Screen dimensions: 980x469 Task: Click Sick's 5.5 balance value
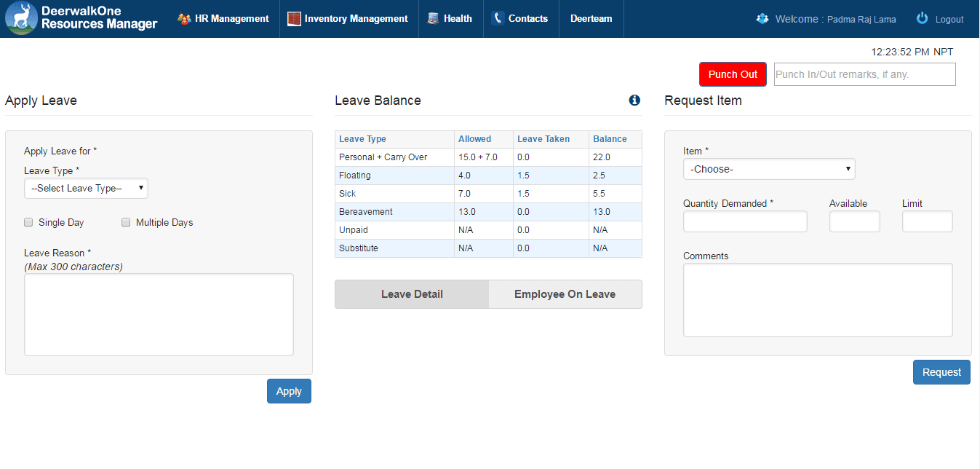tap(599, 194)
